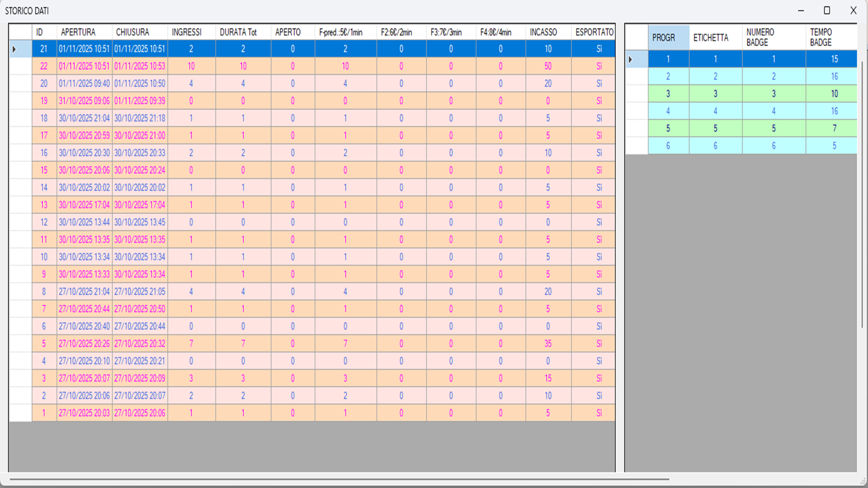Select the PROGR column header
This screenshot has width=868, height=488.
[664, 38]
